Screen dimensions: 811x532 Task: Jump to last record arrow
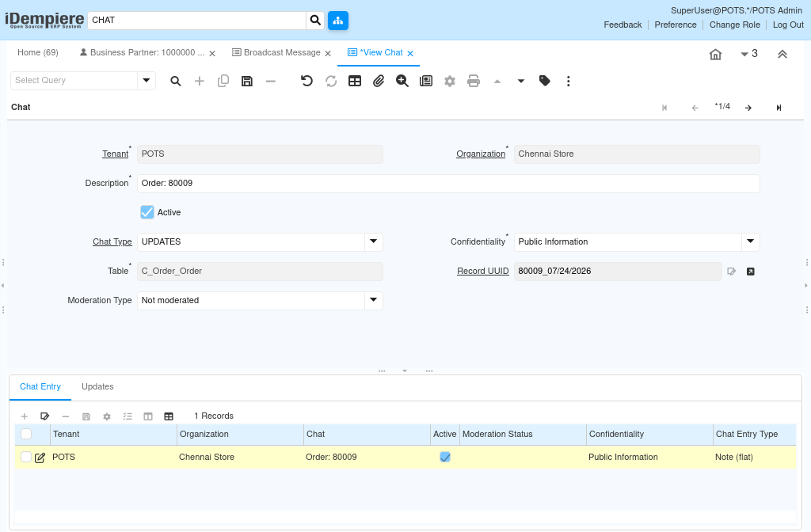(779, 108)
